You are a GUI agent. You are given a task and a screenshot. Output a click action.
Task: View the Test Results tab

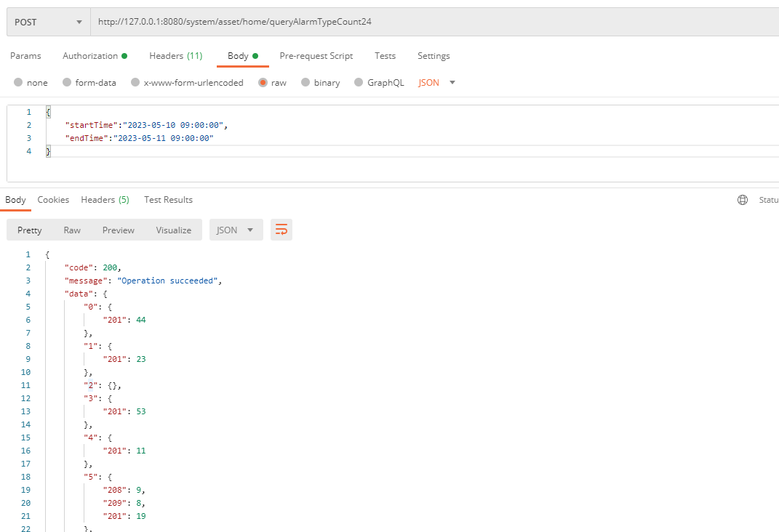(168, 200)
